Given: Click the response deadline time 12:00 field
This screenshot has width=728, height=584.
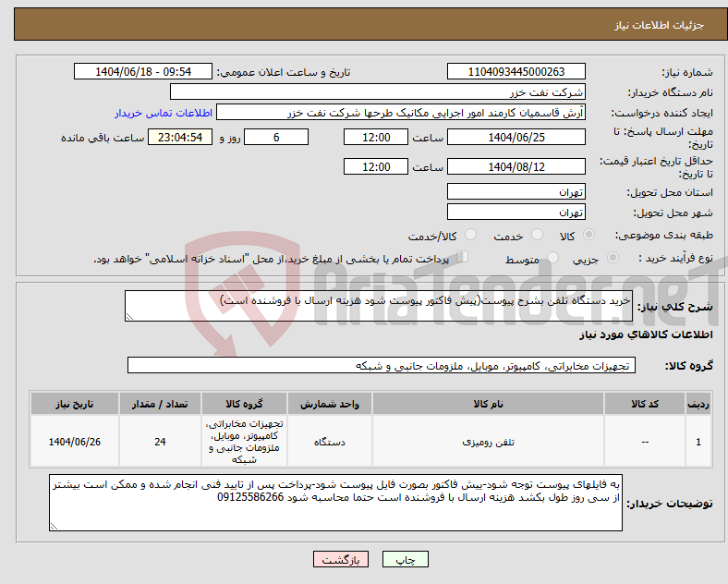Looking at the screenshot, I should click(376, 137).
